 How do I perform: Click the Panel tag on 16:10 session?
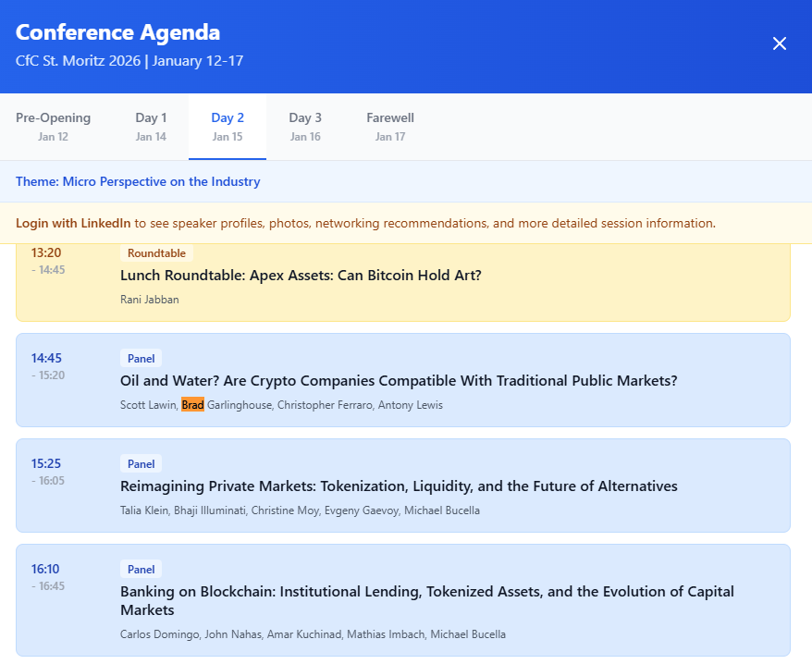click(141, 570)
